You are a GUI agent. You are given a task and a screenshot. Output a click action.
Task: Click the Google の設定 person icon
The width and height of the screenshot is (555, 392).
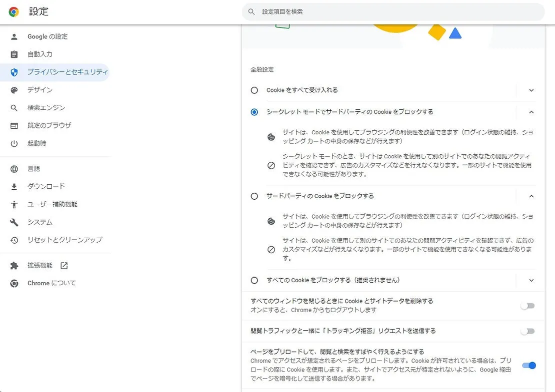(14, 36)
